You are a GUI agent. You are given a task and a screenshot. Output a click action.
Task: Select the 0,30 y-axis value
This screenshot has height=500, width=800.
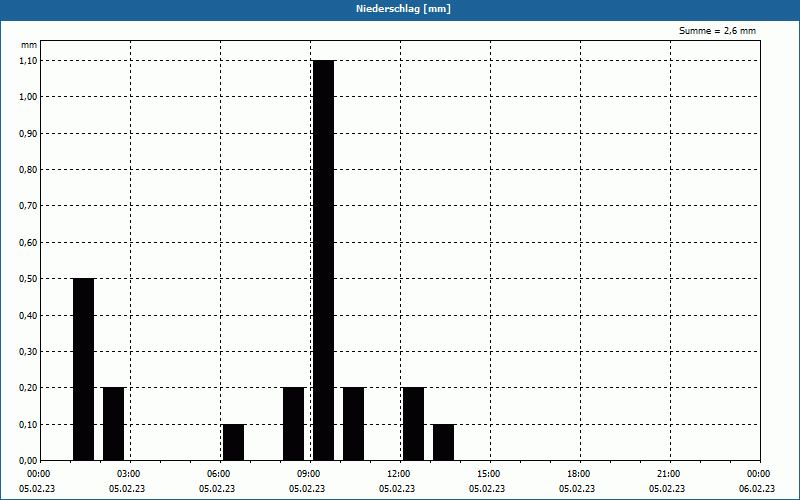28,352
